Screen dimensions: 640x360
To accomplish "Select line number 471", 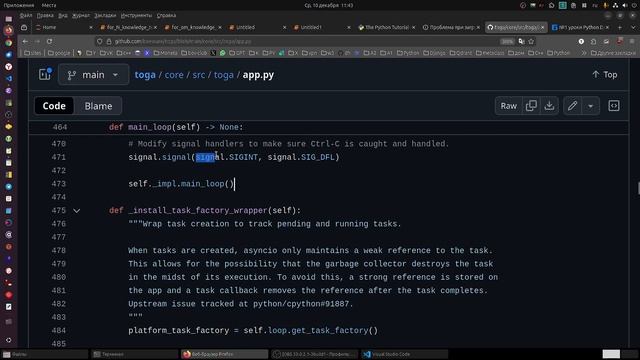I will point(59,157).
